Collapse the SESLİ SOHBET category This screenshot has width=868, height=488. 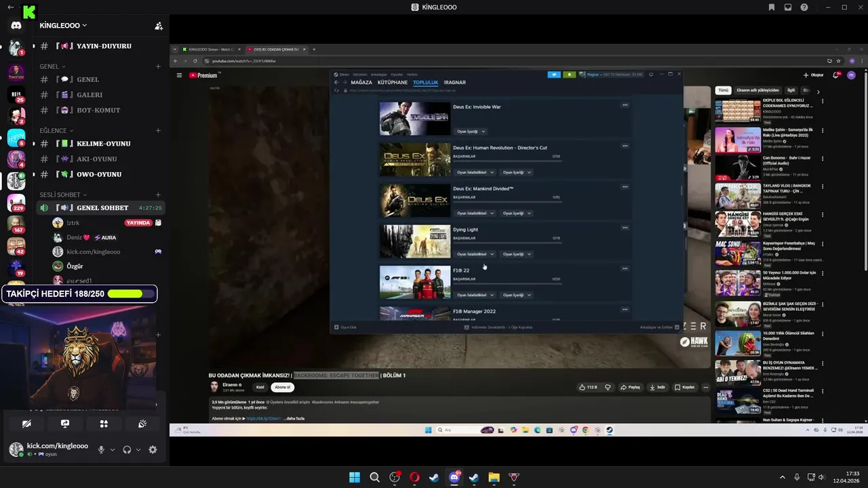click(x=63, y=195)
